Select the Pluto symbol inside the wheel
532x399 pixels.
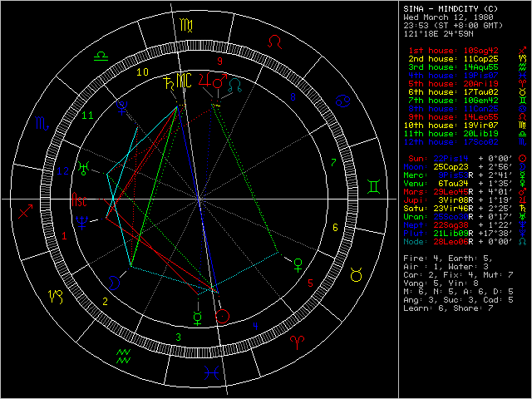pyautogui.click(x=121, y=107)
